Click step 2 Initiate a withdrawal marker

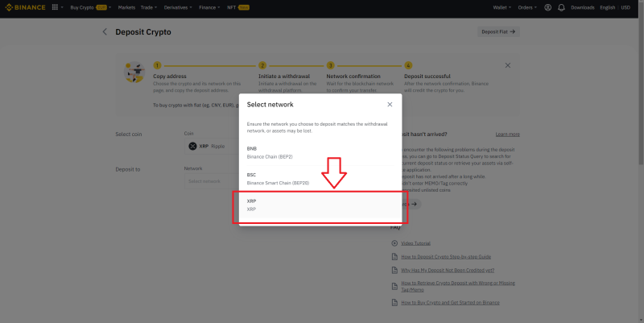(x=262, y=65)
